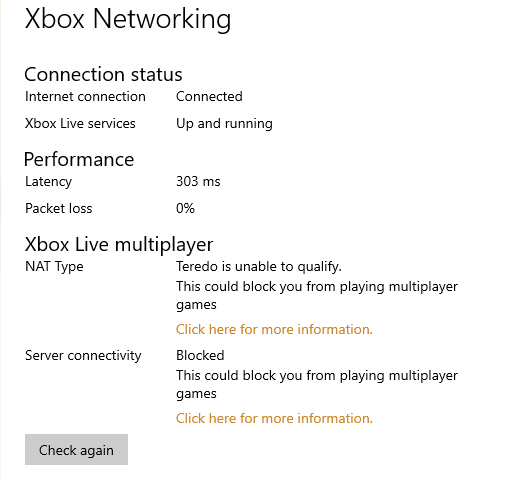Click the 303 ms latency value
532x482 pixels.
(x=198, y=181)
